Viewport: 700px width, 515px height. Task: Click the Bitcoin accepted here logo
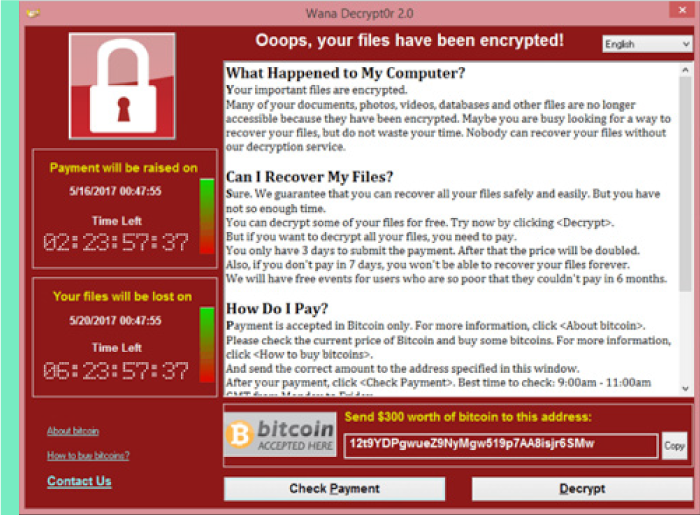tap(280, 434)
